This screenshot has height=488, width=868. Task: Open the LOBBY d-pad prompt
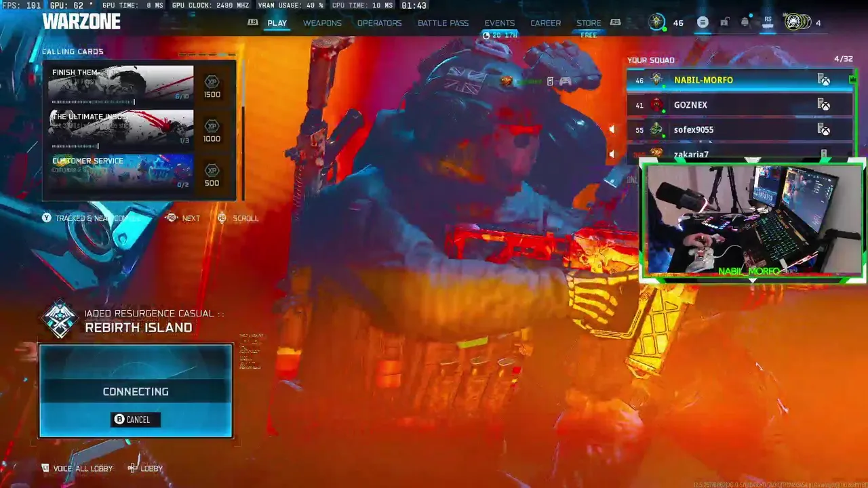[145, 468]
